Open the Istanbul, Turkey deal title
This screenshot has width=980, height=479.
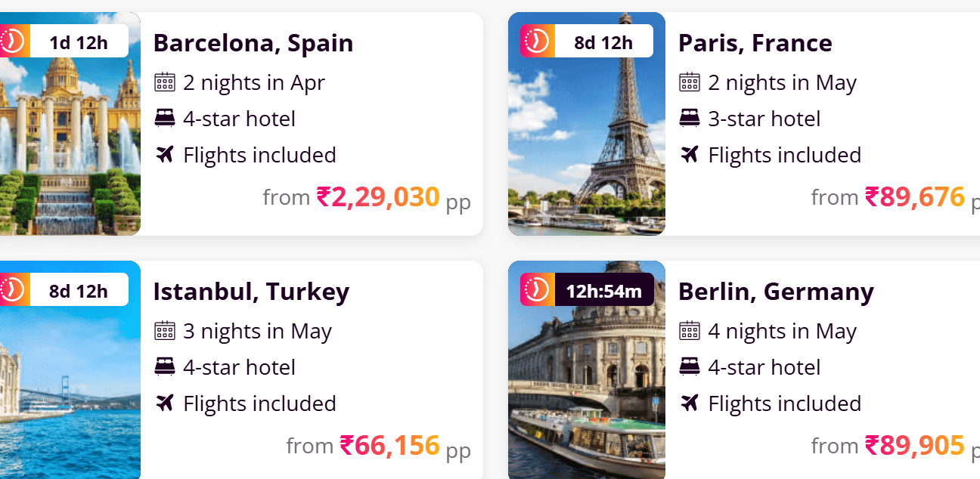[251, 292]
